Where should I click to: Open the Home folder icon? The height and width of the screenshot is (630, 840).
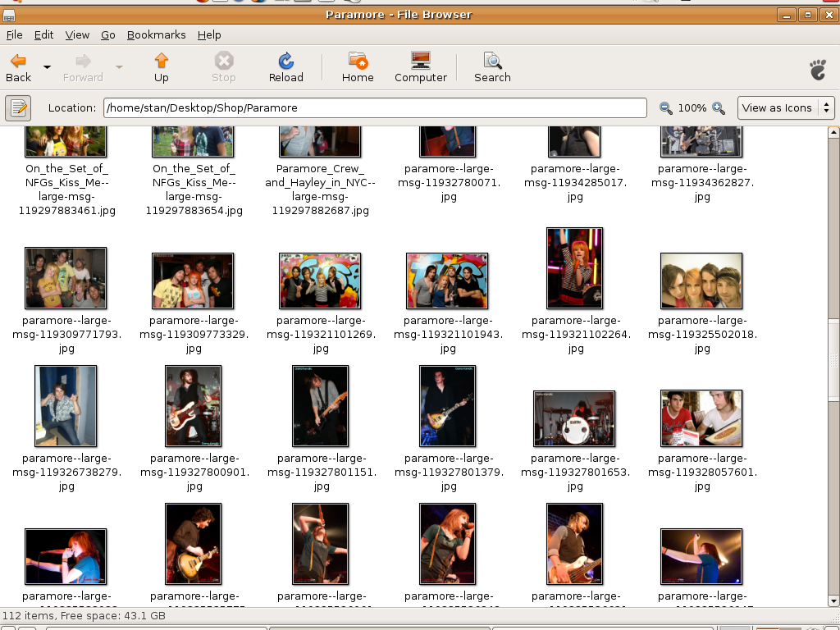click(358, 62)
